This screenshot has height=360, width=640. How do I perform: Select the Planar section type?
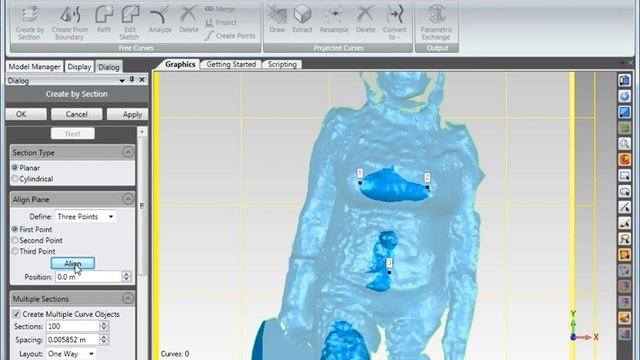(15, 168)
